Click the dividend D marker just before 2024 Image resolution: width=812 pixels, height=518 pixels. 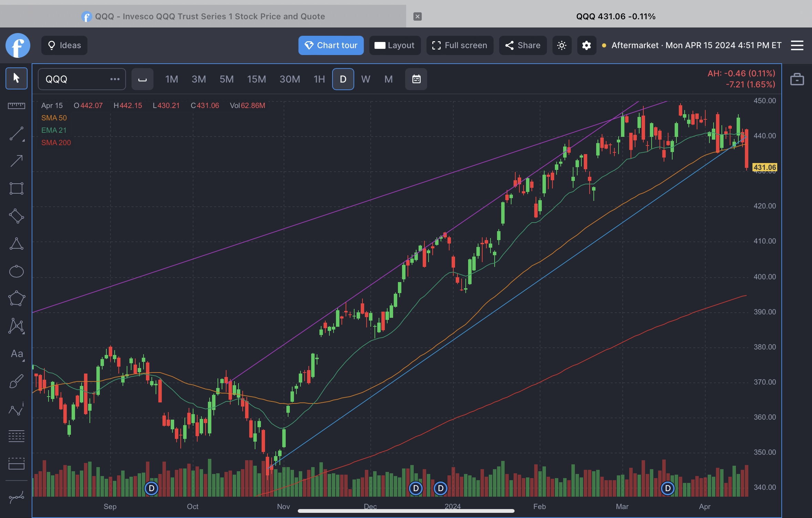tap(441, 488)
